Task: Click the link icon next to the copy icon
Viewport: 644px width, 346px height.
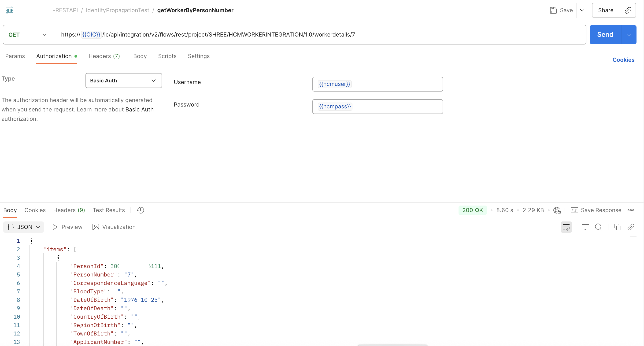Action: click(631, 227)
